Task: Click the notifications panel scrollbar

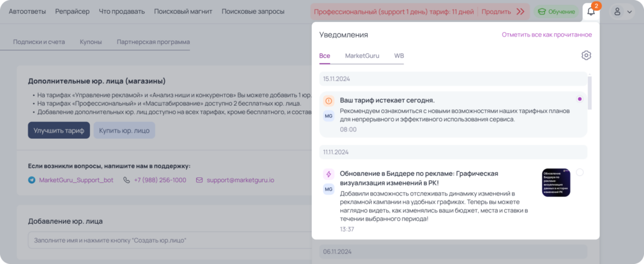Action: point(590,92)
